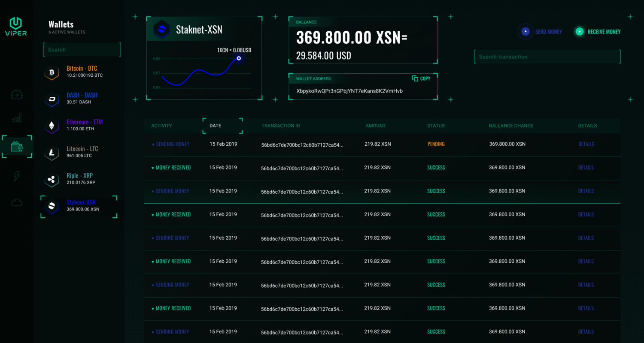This screenshot has height=343, width=644.
Task: Sort by the DATE column header
Action: point(216,126)
